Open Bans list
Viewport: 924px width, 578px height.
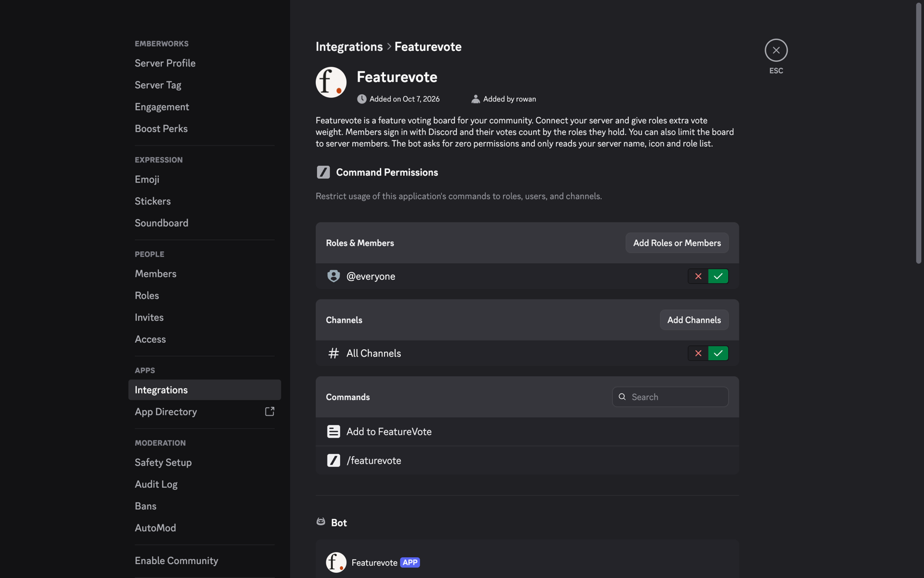[204, 506]
